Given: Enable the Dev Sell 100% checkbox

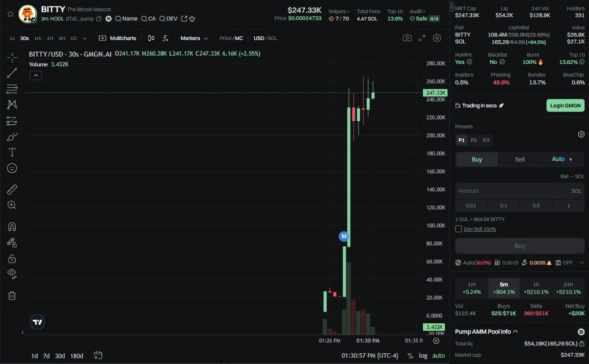Looking at the screenshot, I should click(458, 229).
